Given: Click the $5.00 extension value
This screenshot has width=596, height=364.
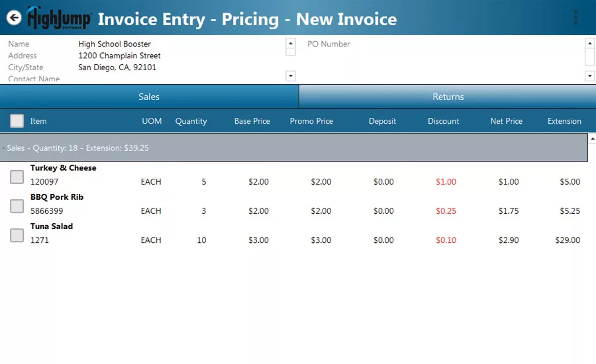Looking at the screenshot, I should pyautogui.click(x=570, y=181).
